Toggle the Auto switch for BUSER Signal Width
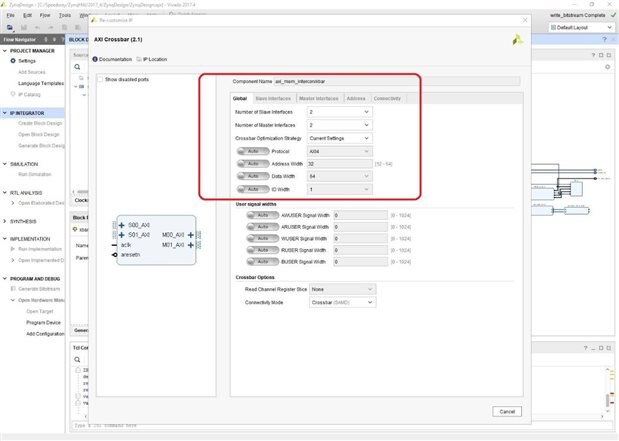The width and height of the screenshot is (619, 441). pos(263,261)
